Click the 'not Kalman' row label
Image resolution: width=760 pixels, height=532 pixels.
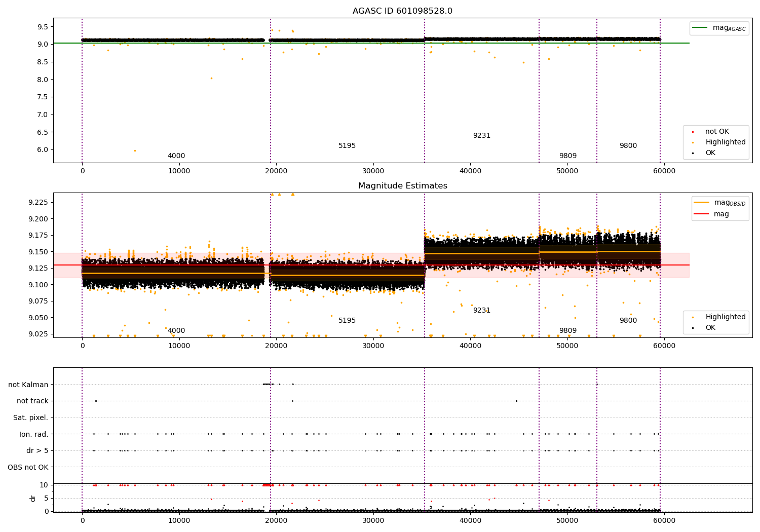[x=28, y=385]
